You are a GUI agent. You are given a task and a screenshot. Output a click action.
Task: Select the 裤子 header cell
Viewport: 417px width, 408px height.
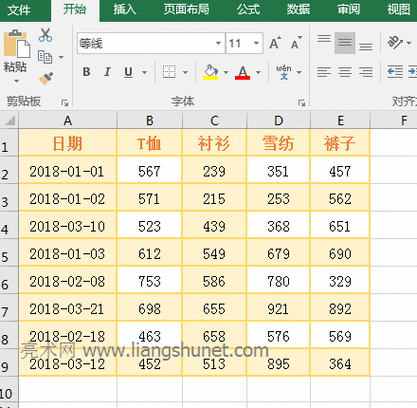point(340,143)
